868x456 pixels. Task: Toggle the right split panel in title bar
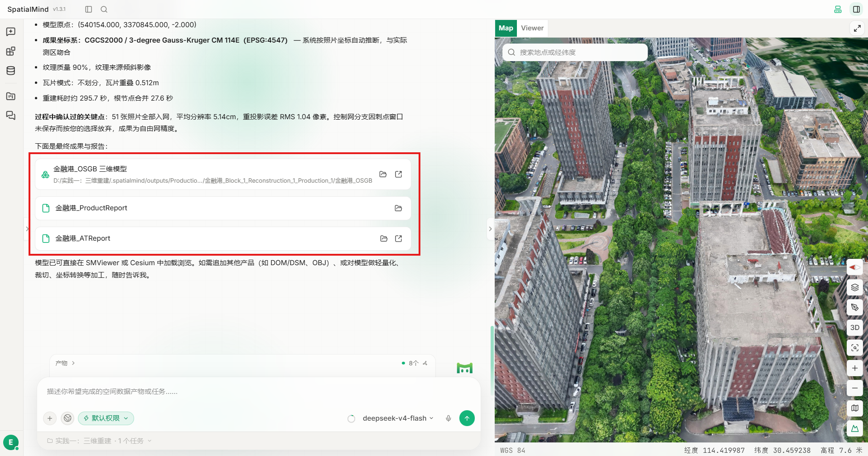[856, 9]
